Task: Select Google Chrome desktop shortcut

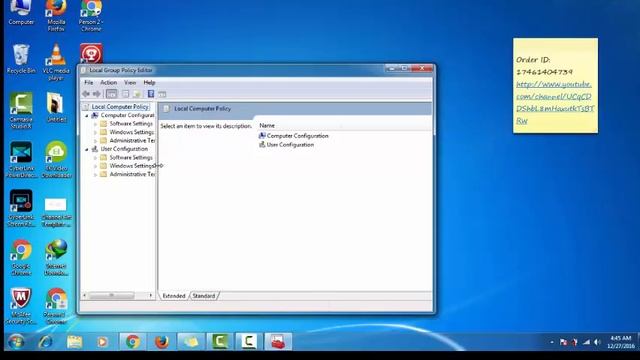Action: click(x=21, y=258)
